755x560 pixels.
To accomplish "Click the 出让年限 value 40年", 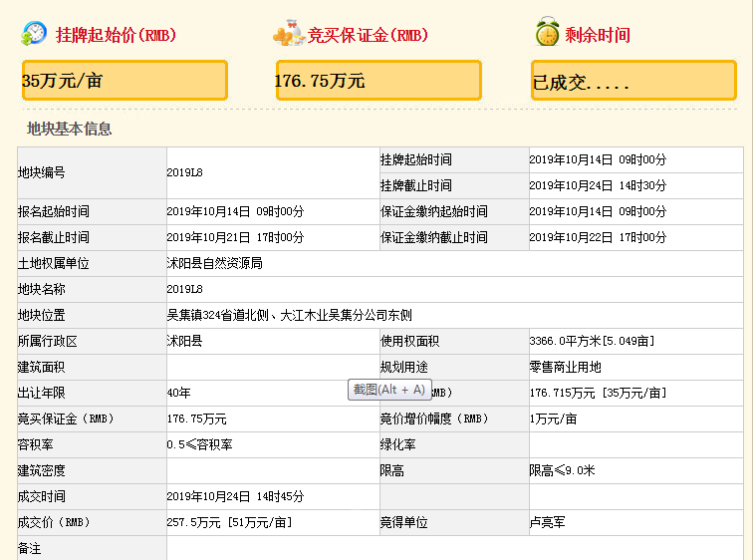I will (178, 394).
